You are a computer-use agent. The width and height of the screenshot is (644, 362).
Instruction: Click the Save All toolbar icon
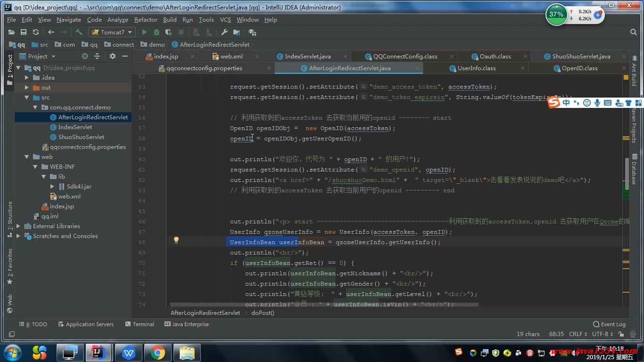[x=23, y=32]
